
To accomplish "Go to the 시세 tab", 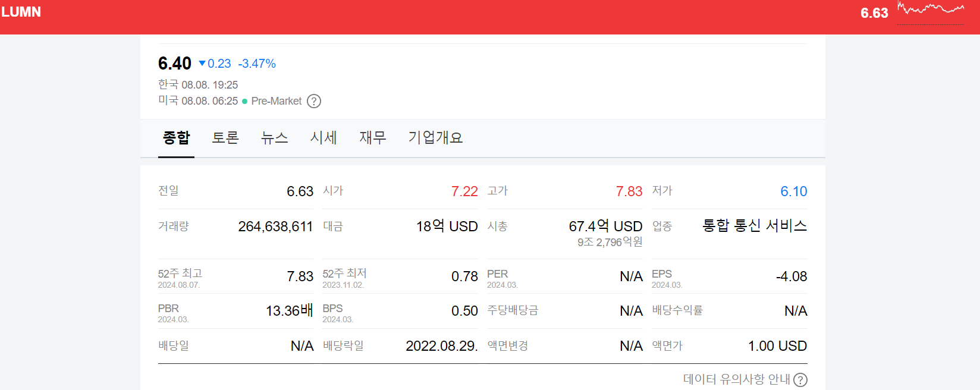I will [x=323, y=138].
